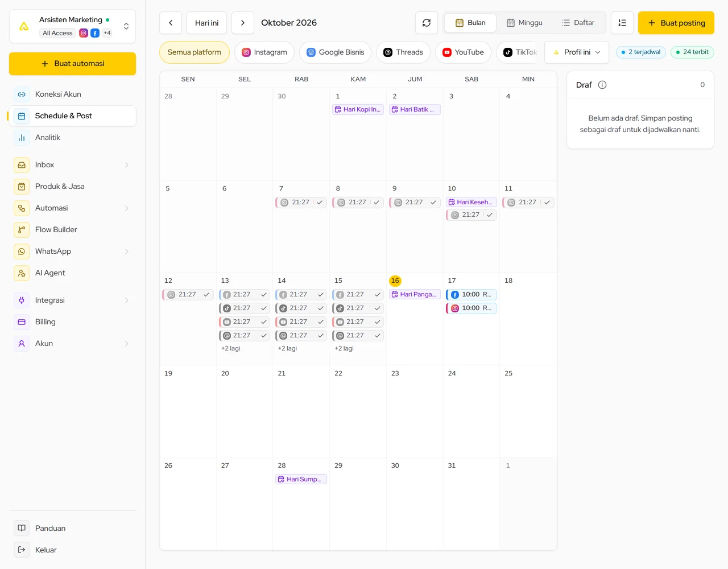This screenshot has width=728, height=569.
Task: Filter calendar by TikTok
Action: (518, 52)
